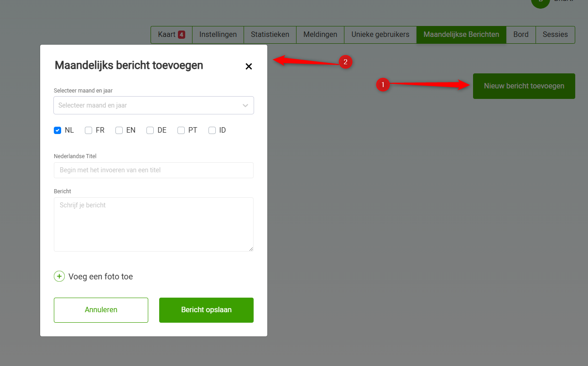Toggle the ID language checkbox
The width and height of the screenshot is (588, 366).
click(x=212, y=130)
